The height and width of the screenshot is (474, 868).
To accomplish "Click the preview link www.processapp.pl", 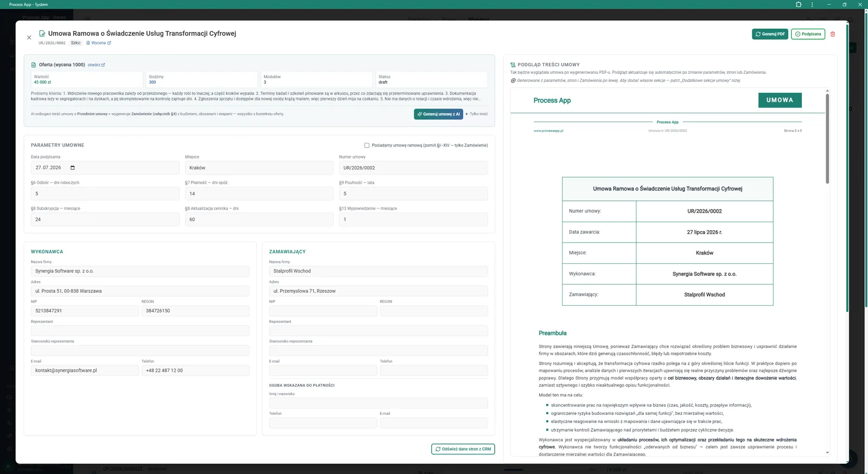I will pos(548,131).
